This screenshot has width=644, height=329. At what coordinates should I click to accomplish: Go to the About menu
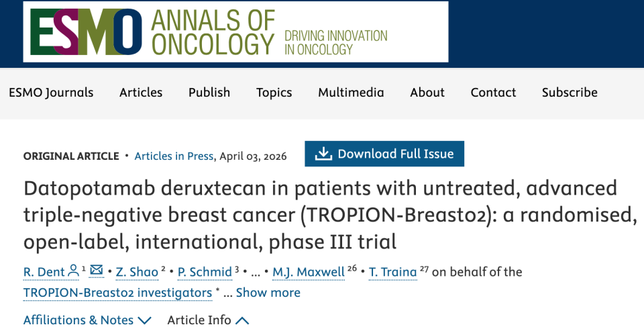[427, 93]
